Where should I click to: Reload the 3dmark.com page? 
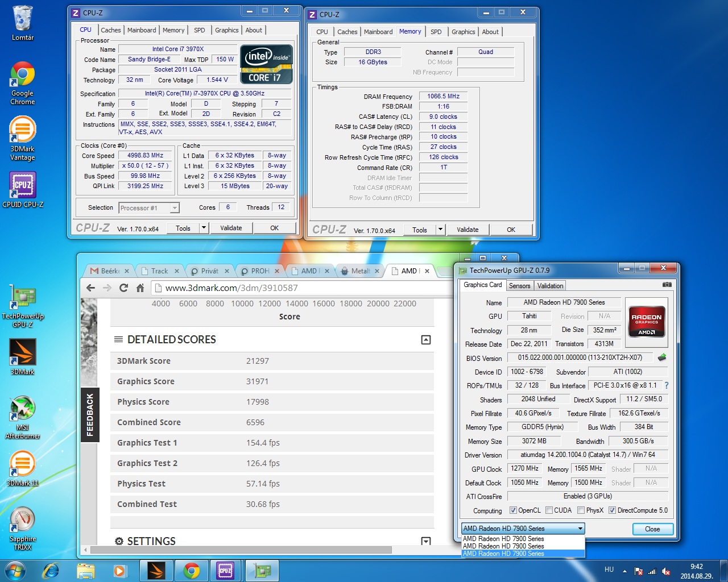coord(123,288)
